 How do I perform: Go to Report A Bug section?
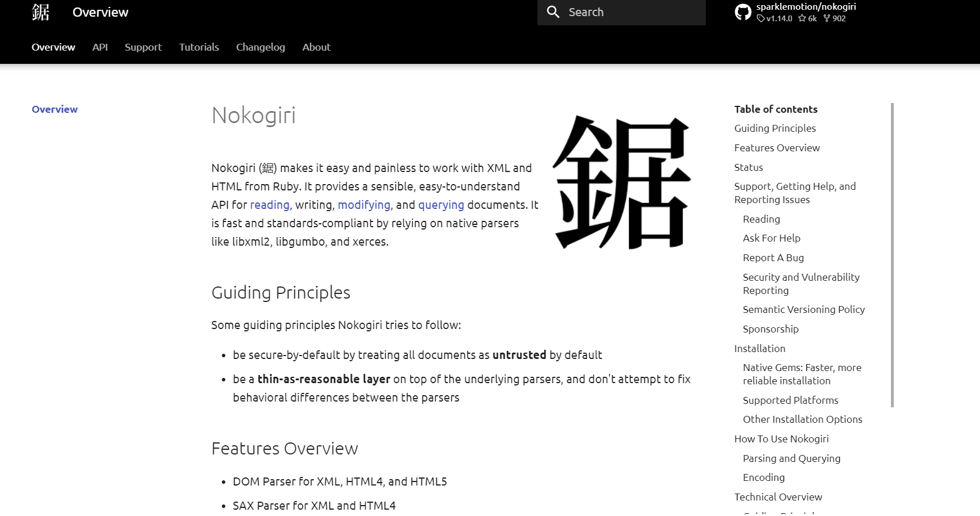pos(773,258)
